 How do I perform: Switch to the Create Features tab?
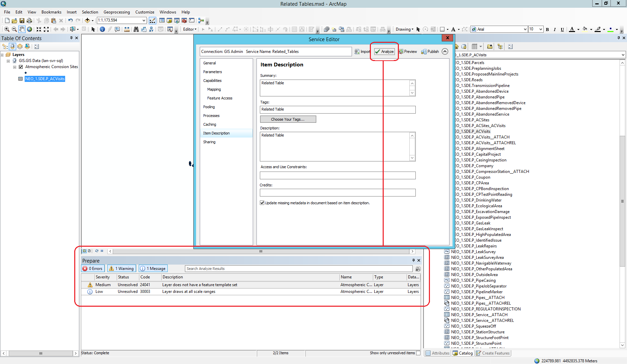pos(493,353)
